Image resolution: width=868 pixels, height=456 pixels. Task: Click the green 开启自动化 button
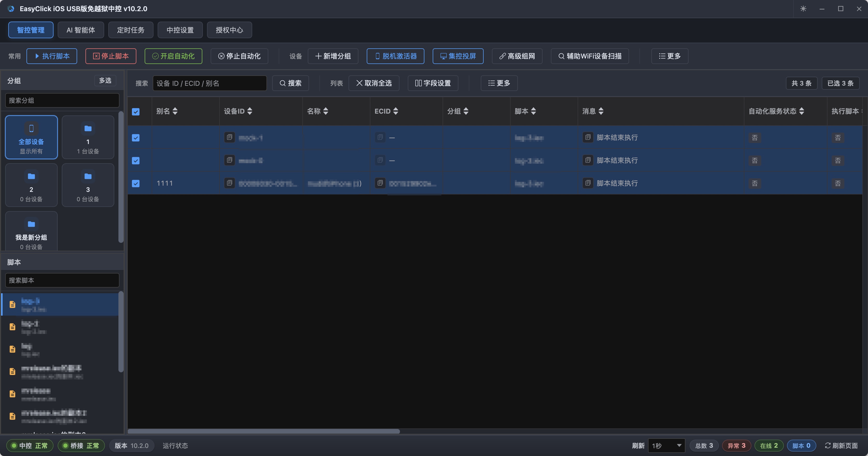pos(173,56)
